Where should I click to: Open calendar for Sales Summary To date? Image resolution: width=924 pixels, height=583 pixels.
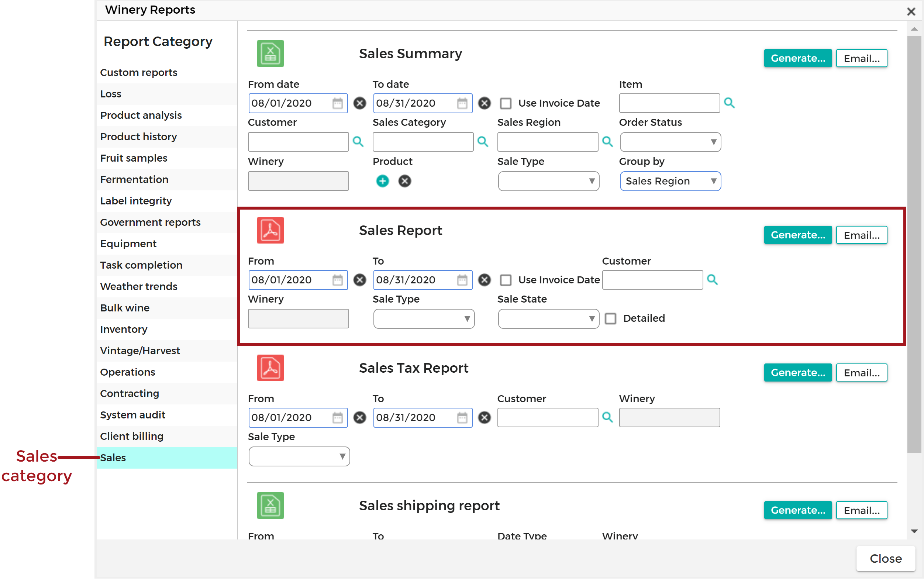click(x=462, y=103)
